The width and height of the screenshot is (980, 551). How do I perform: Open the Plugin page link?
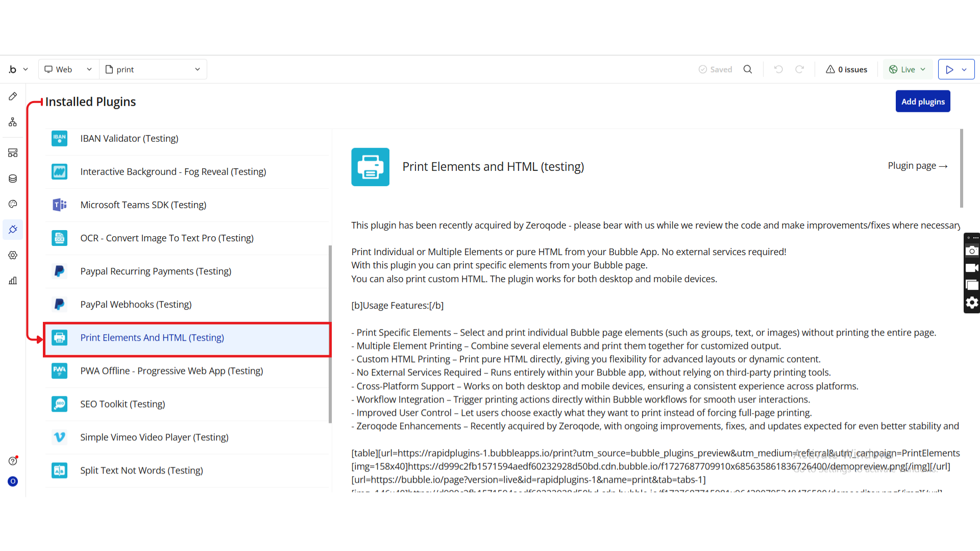pos(917,166)
